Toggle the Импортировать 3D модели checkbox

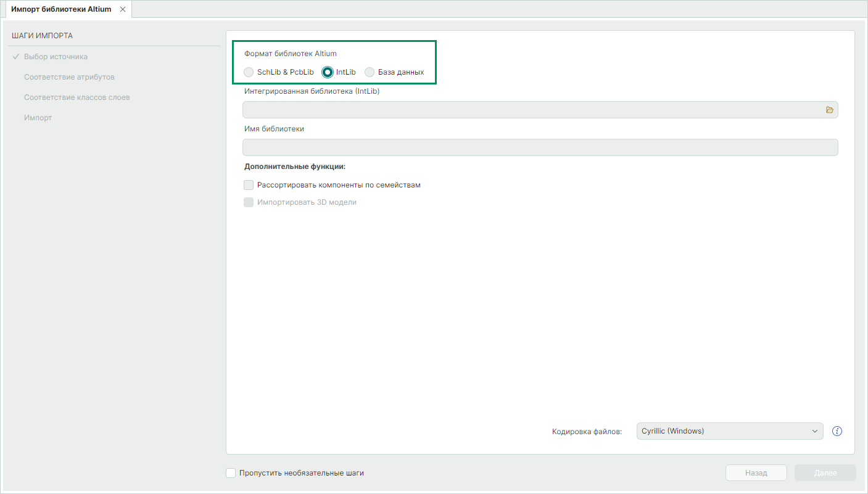(249, 202)
